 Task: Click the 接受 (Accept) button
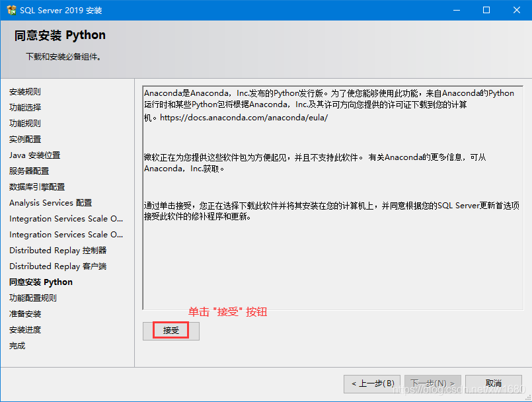[x=171, y=331]
